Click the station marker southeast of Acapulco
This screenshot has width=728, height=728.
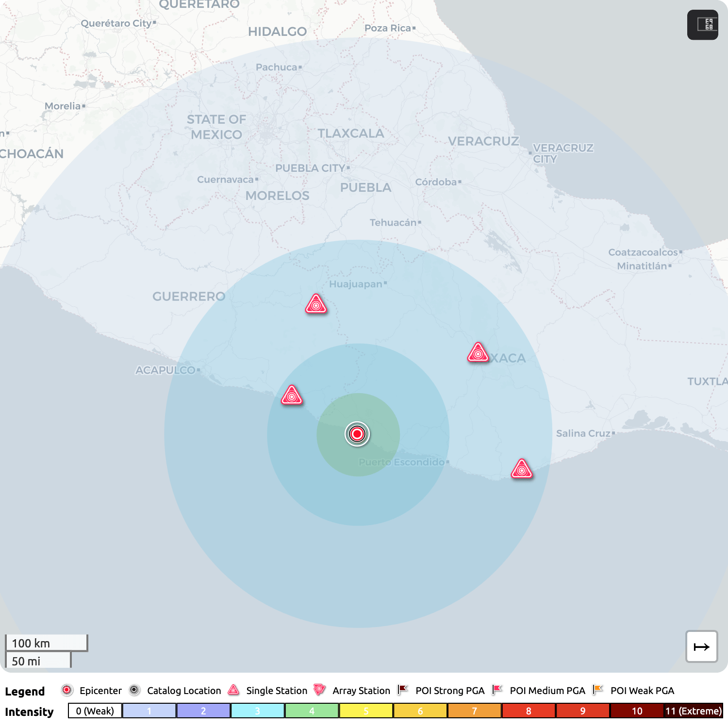click(x=292, y=396)
